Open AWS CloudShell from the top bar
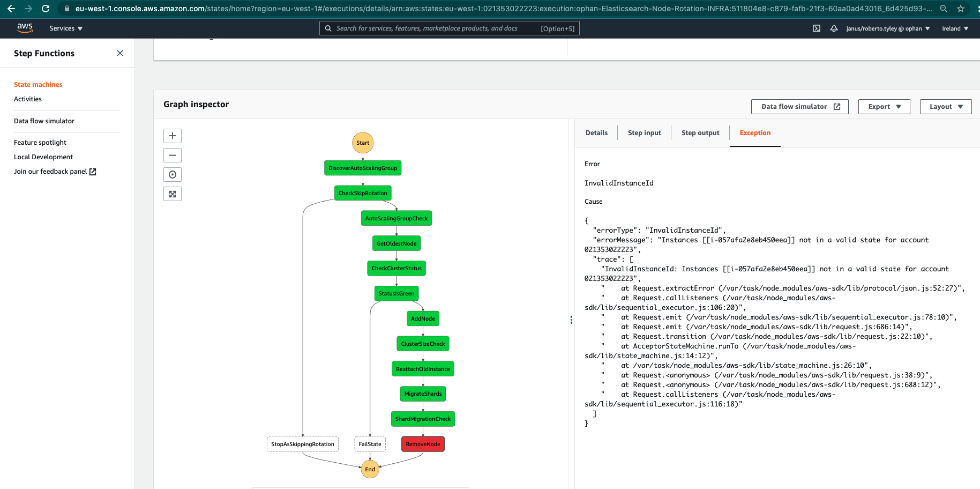This screenshot has height=489, width=980. click(x=816, y=28)
